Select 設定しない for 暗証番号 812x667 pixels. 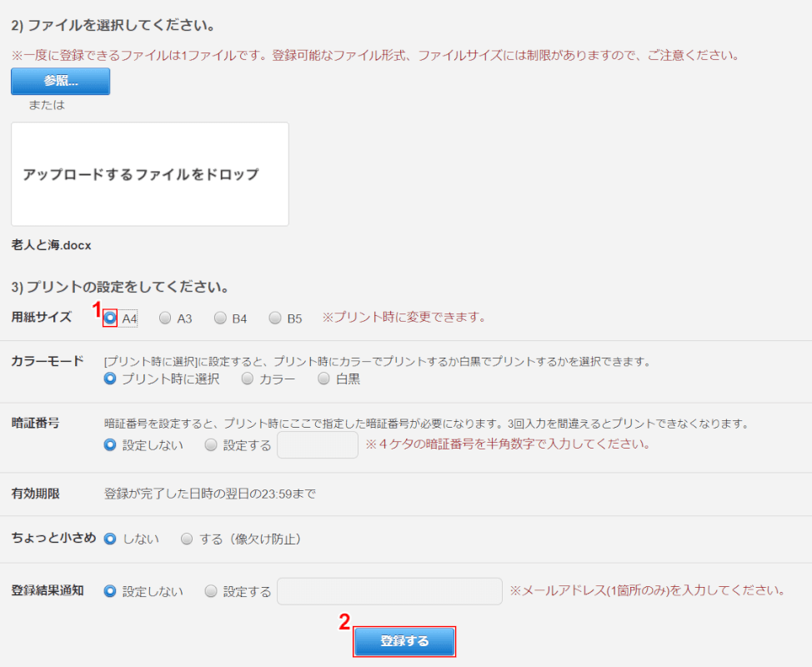(110, 445)
